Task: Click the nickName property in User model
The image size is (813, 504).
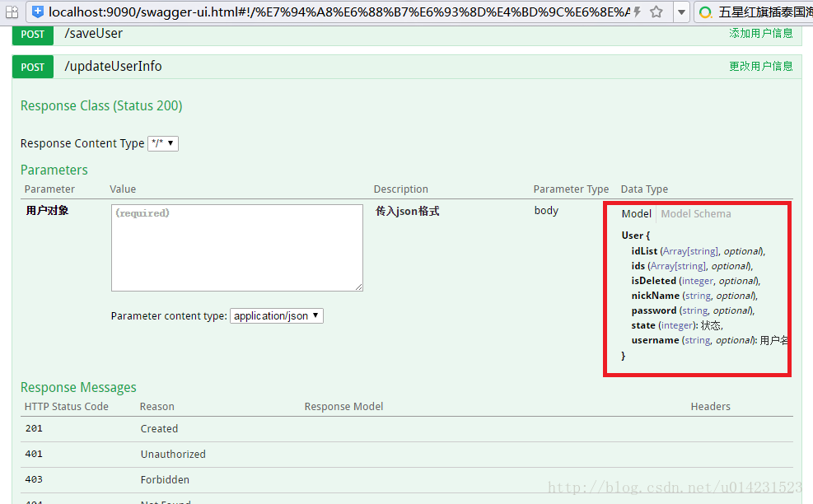Action: (x=656, y=296)
